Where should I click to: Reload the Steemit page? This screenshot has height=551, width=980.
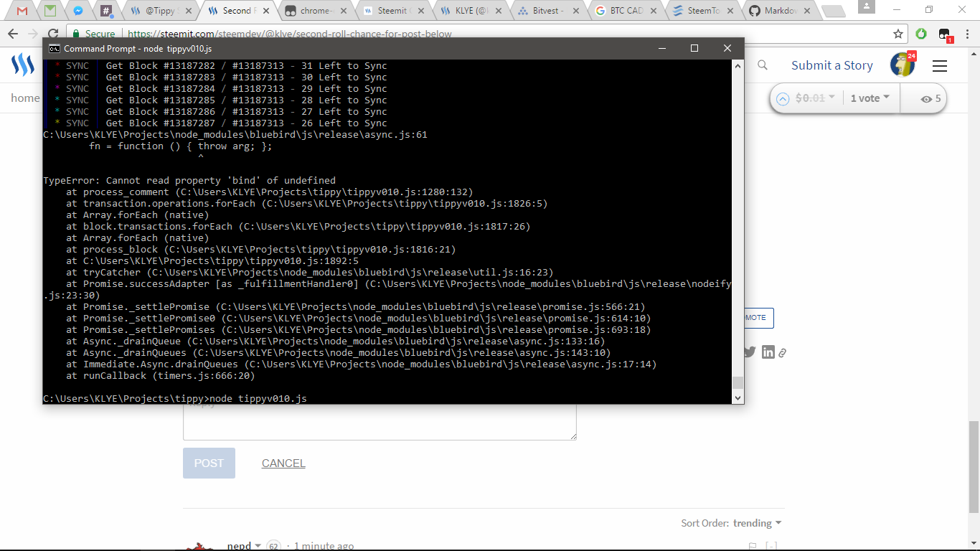pos(53,34)
